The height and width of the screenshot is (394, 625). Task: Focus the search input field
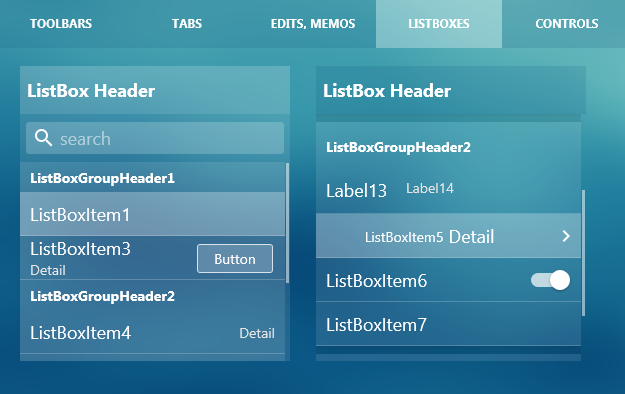[155, 138]
